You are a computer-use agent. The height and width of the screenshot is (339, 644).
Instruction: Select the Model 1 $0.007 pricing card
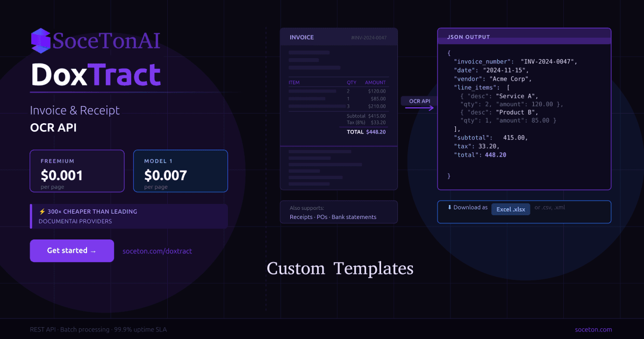pyautogui.click(x=181, y=171)
